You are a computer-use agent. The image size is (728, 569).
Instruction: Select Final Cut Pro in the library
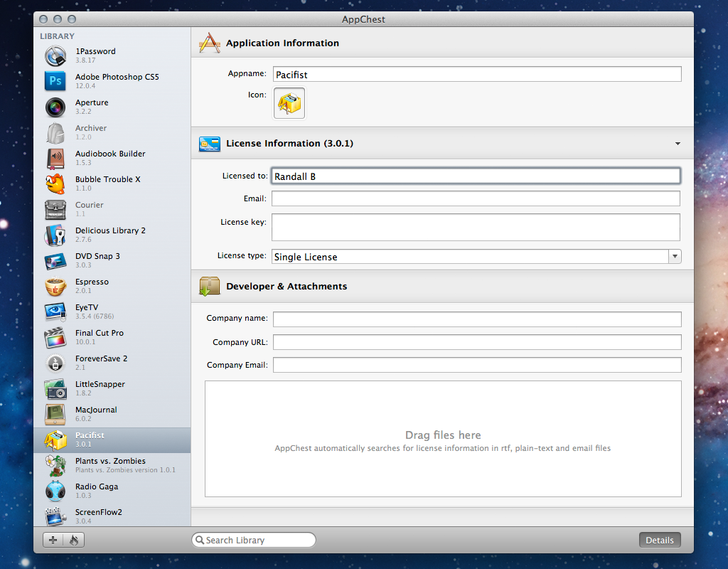tap(112, 336)
